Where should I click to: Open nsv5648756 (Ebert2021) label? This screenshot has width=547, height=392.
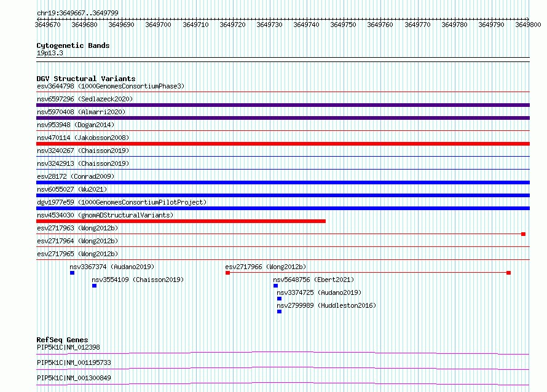pyautogui.click(x=313, y=280)
